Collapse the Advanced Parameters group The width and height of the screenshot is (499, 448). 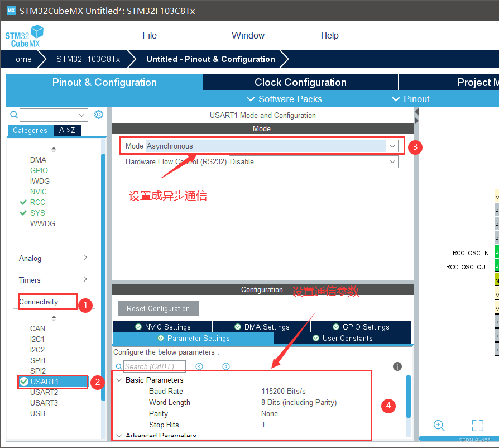pyautogui.click(x=119, y=435)
